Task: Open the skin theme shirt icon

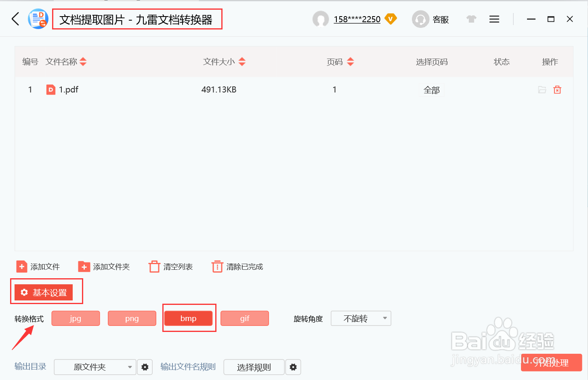Action: point(471,19)
